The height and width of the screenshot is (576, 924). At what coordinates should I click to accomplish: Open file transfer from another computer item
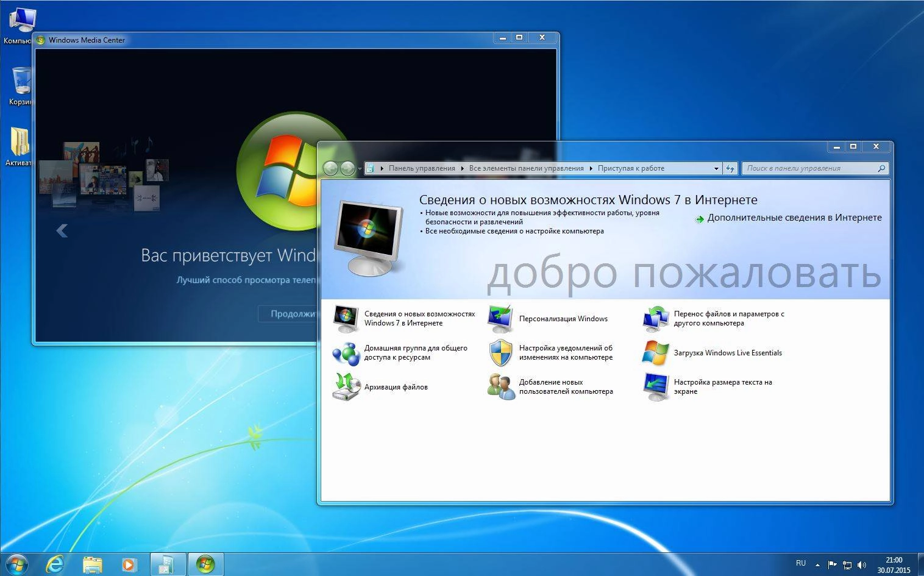(x=714, y=318)
